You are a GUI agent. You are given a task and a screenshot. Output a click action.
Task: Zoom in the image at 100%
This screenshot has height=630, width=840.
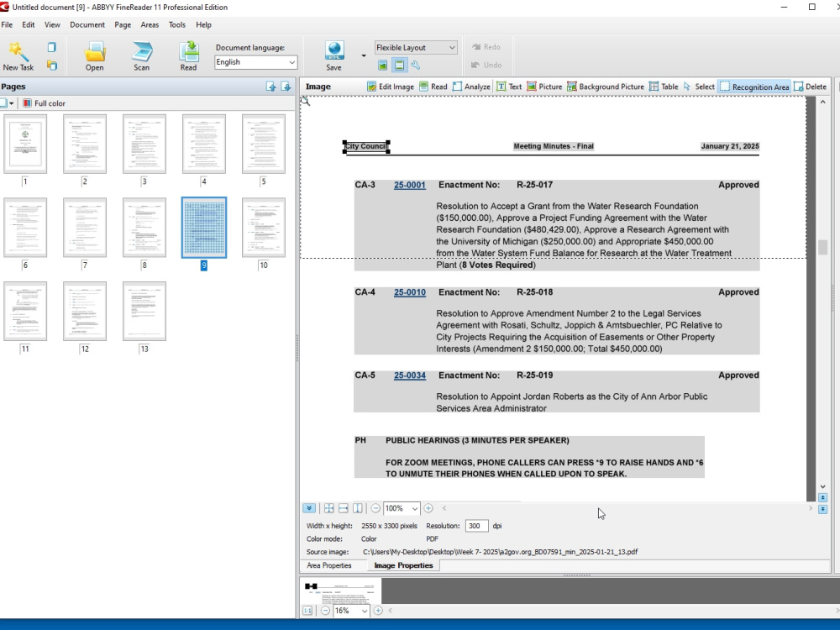(428, 508)
